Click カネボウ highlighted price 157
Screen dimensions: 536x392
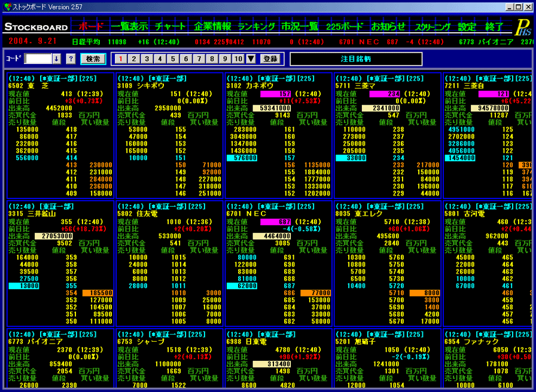tap(276, 94)
